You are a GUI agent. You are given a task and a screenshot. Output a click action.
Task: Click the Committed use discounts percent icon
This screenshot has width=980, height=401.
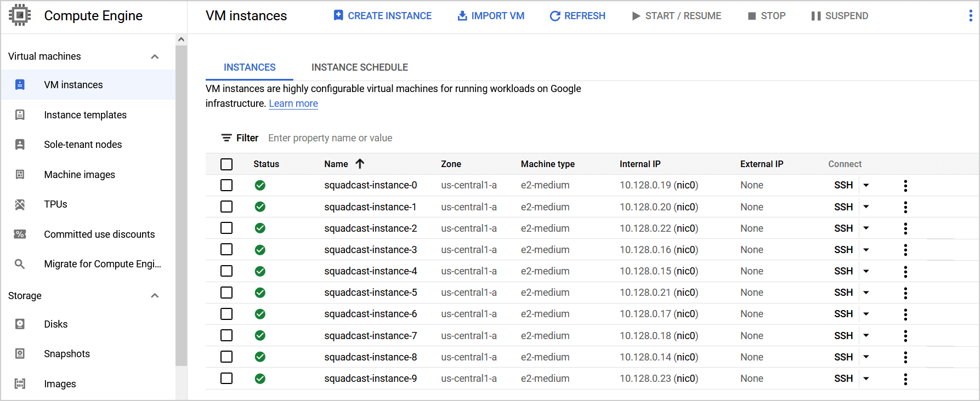point(20,234)
